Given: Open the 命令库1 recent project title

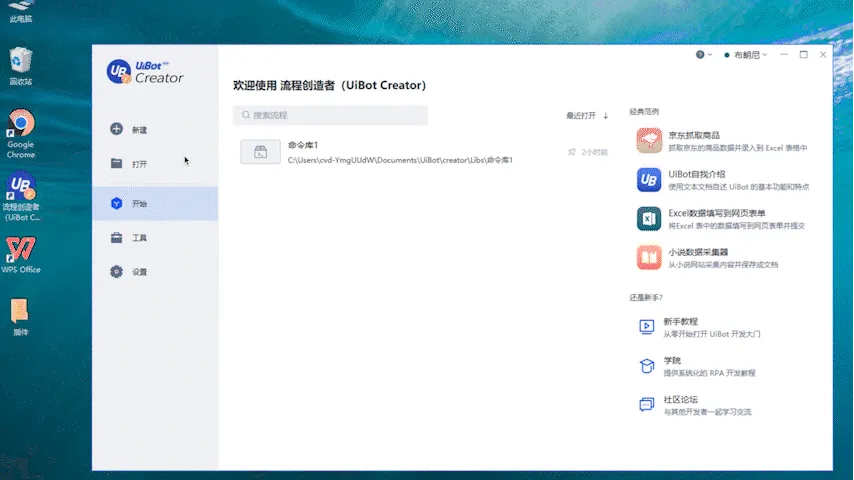Looking at the screenshot, I should 303,145.
